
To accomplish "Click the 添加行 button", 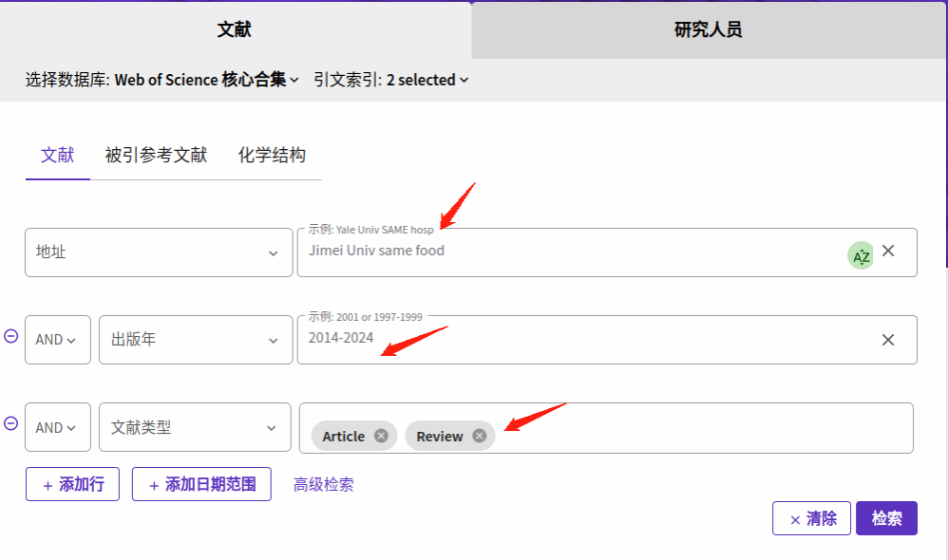I will click(x=72, y=484).
